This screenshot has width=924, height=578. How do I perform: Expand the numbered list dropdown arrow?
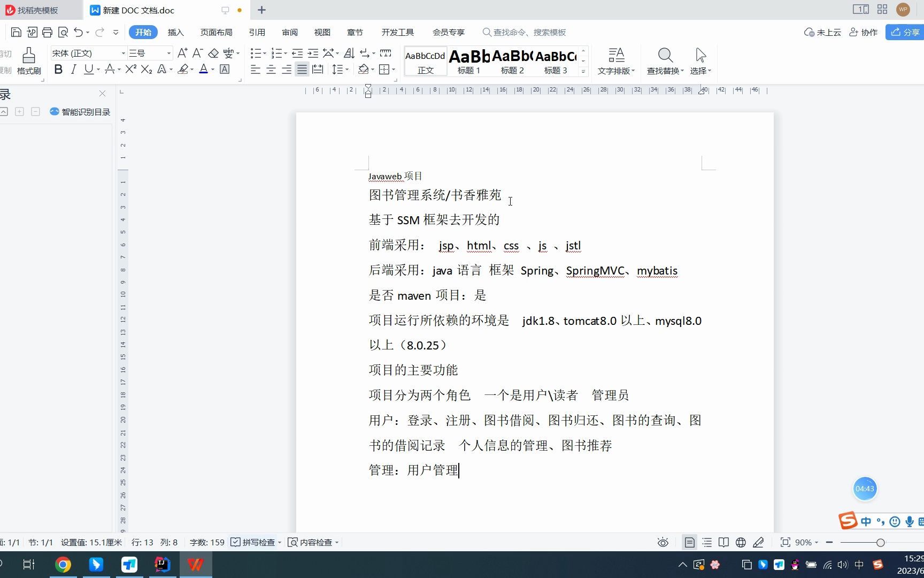[286, 53]
